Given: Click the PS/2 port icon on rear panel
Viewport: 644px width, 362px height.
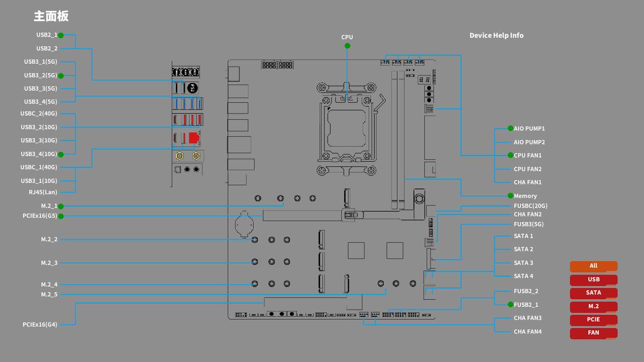Looking at the screenshot, I should tap(194, 88).
